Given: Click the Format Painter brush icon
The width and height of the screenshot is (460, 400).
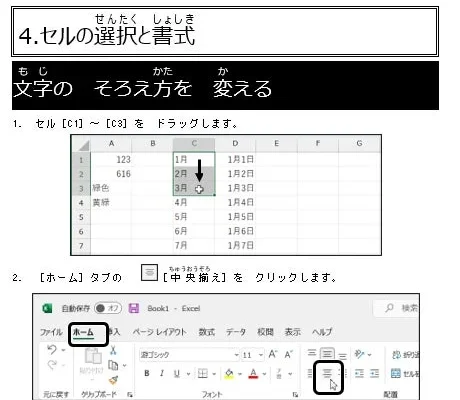Looking at the screenshot, I should pyautogui.click(x=113, y=380).
